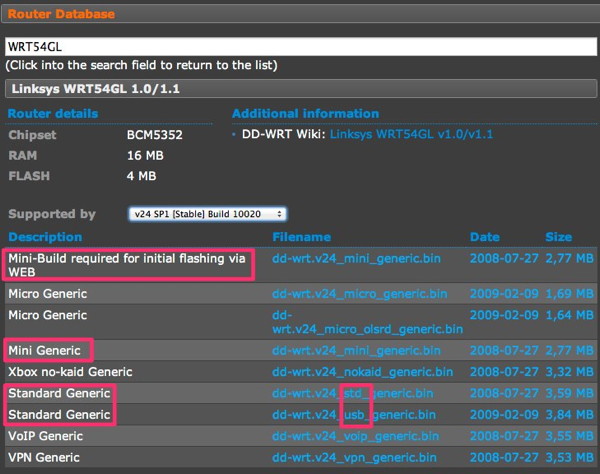Open the Linksys WRT54GL v1.0/v1.1 wiki link

coord(411,134)
